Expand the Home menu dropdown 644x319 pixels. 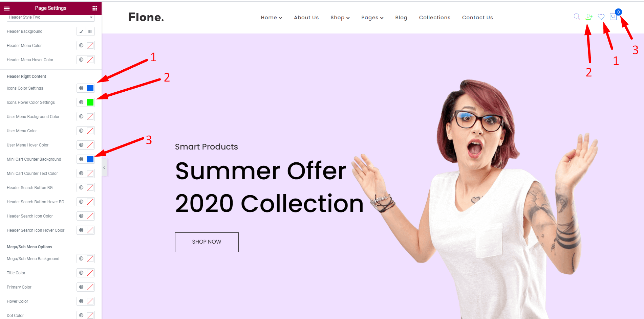pos(271,18)
